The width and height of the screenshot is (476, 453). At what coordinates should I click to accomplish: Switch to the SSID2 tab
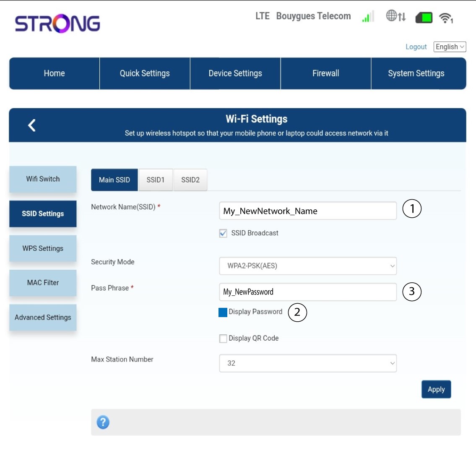click(190, 180)
